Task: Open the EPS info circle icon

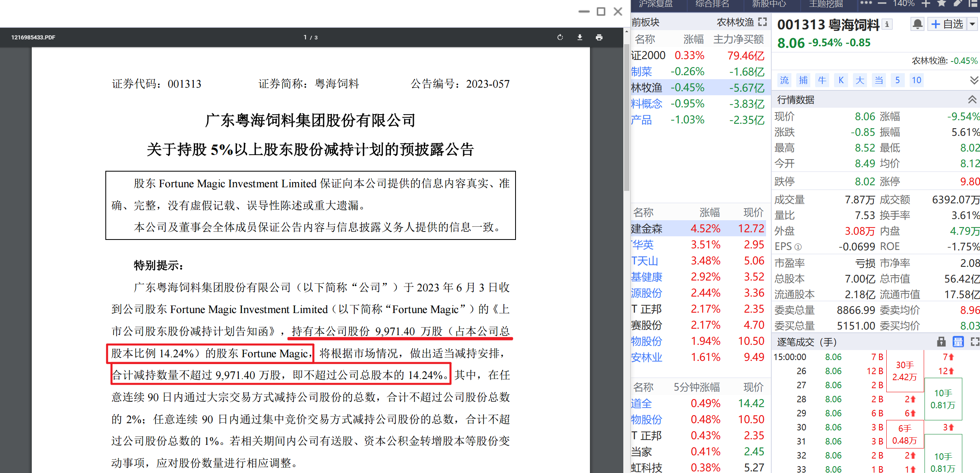Action: tap(798, 247)
